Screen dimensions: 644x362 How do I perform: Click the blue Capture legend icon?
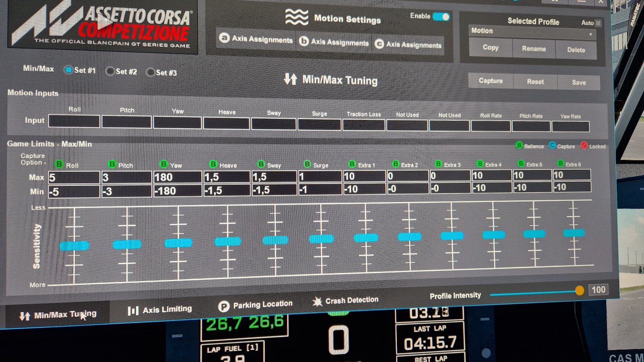[552, 145]
